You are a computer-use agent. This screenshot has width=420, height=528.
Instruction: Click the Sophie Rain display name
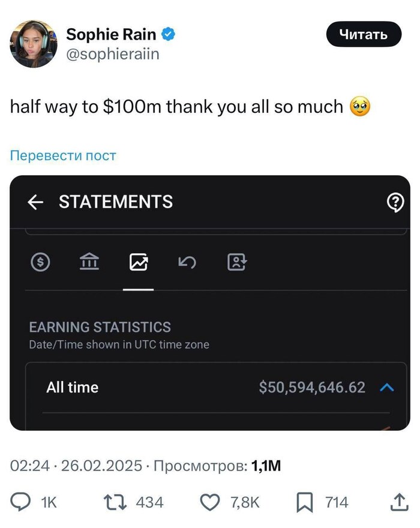[111, 35]
